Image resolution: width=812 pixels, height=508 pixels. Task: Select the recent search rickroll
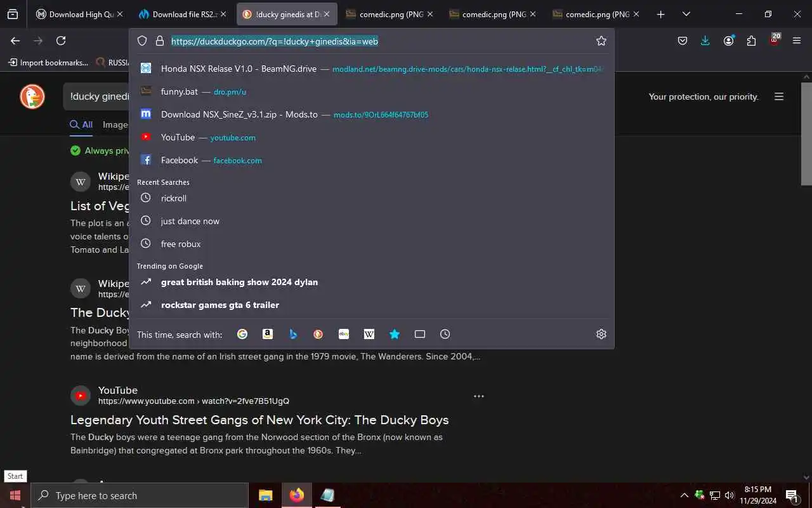pyautogui.click(x=371, y=198)
